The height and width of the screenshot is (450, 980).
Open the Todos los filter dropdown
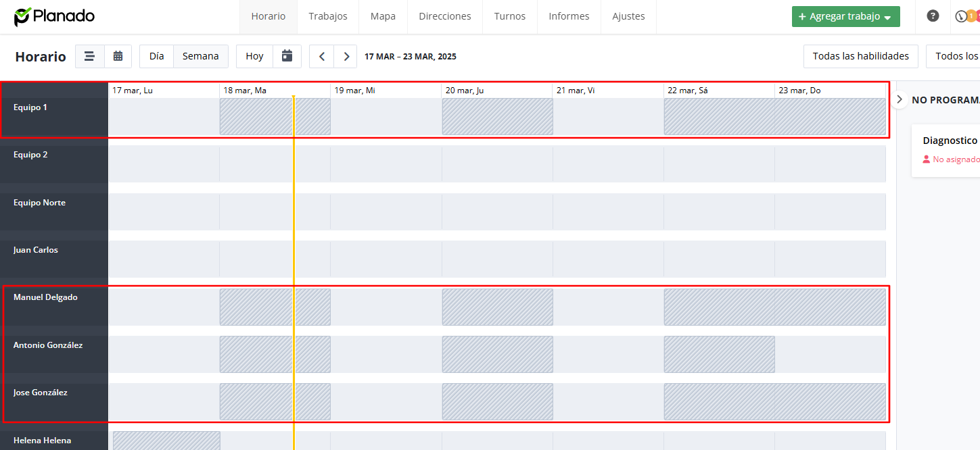click(x=953, y=56)
